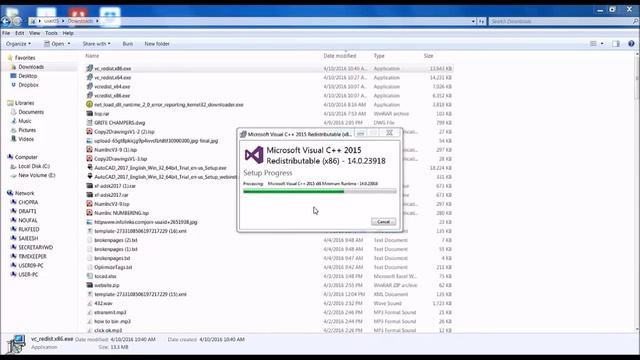
Task: Open the Edit menu
Action: click(20, 33)
